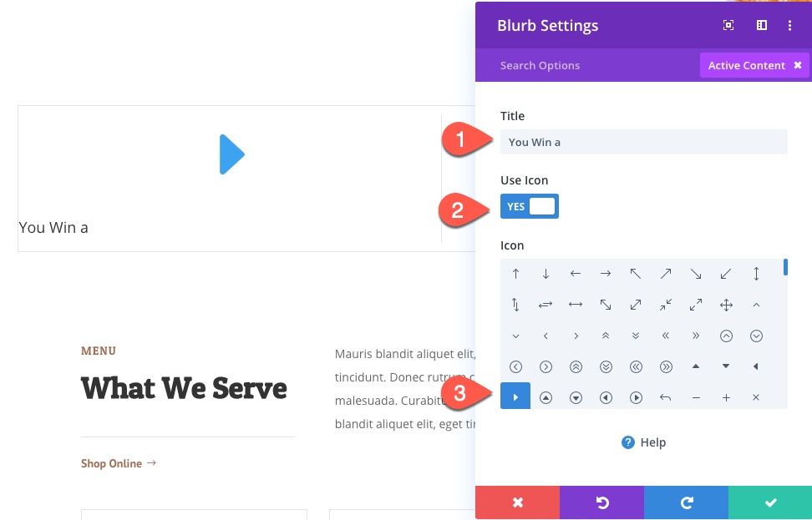Image resolution: width=812 pixels, height=520 pixels.
Task: Select the down-left diagonal arrow icon
Action: 726,274
